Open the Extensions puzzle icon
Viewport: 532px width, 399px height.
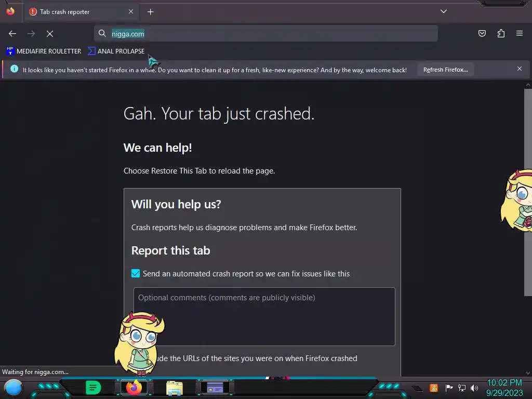pyautogui.click(x=501, y=33)
